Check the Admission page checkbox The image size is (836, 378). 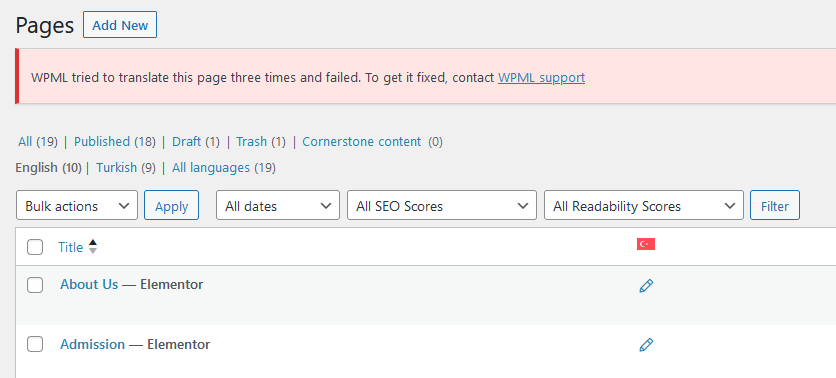pyautogui.click(x=35, y=345)
